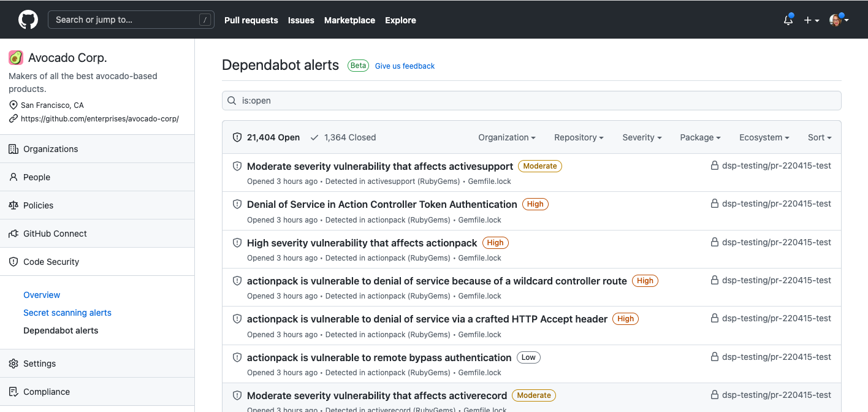Click Give us feedback link
The image size is (868, 412).
(405, 66)
